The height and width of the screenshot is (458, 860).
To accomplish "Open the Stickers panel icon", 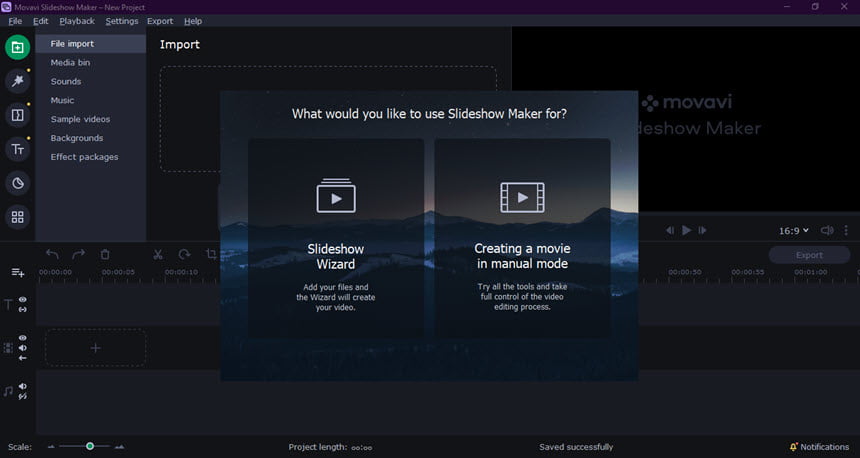I will point(18,183).
